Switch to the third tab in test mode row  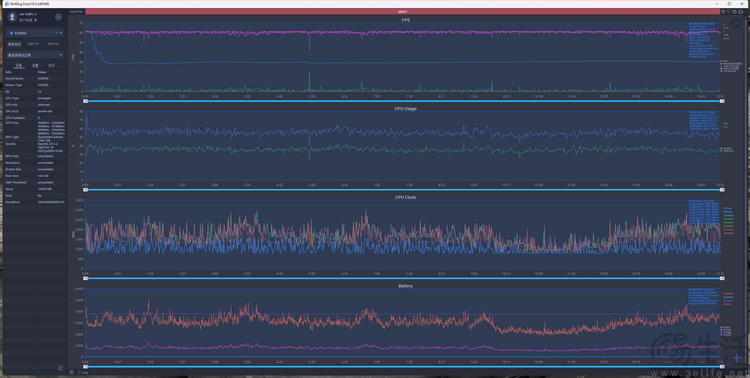(53, 44)
